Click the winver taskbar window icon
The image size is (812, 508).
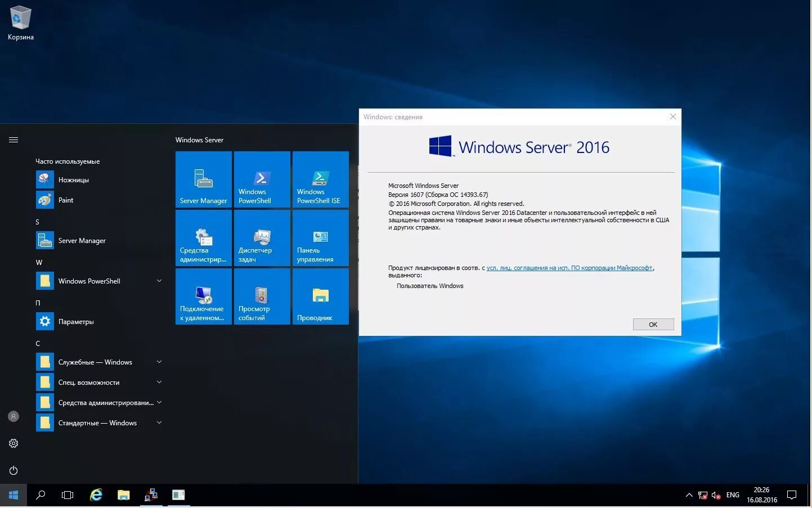tap(178, 495)
